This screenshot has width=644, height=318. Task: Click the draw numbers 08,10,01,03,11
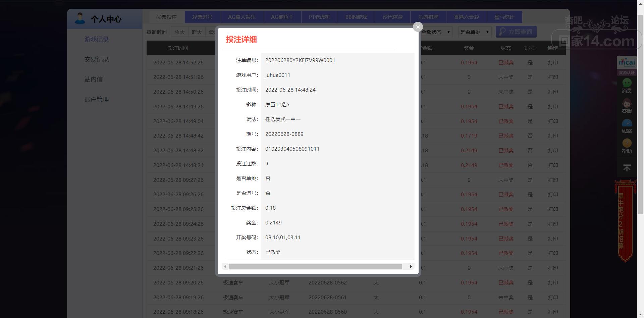pyautogui.click(x=283, y=237)
